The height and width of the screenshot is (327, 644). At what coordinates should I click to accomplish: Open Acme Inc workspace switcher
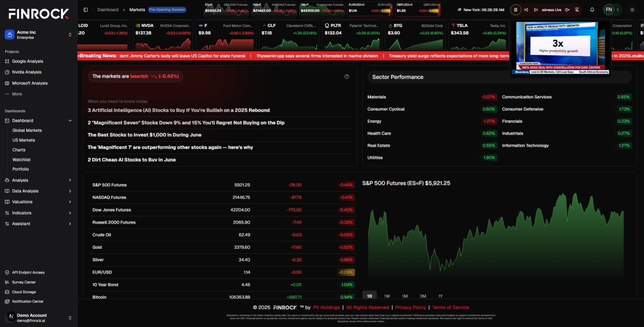pyautogui.click(x=38, y=35)
